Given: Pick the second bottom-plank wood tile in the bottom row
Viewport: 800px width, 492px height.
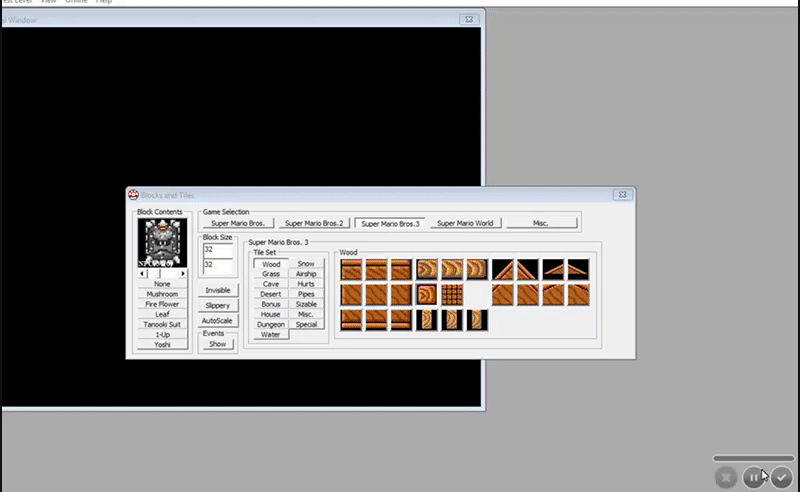Looking at the screenshot, I should point(376,320).
